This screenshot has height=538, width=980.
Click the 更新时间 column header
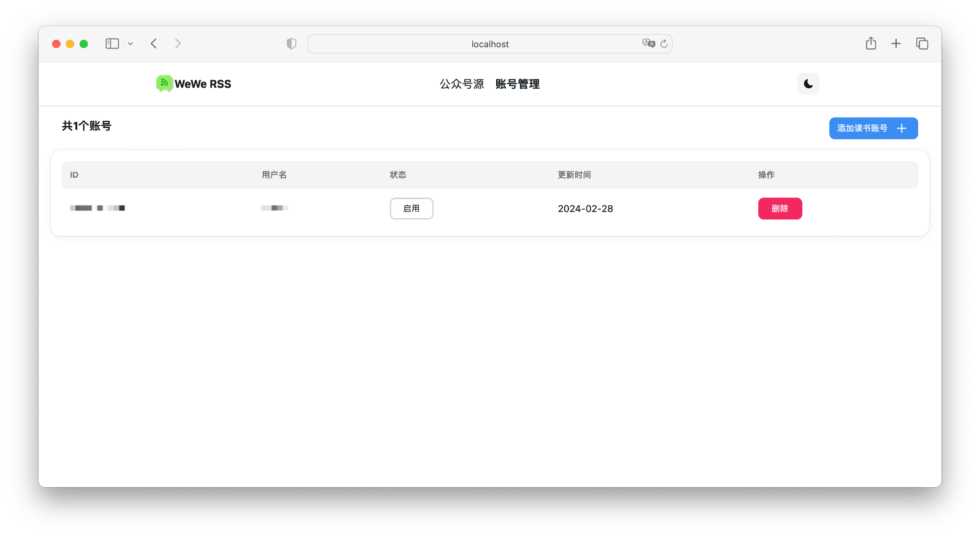click(x=575, y=175)
